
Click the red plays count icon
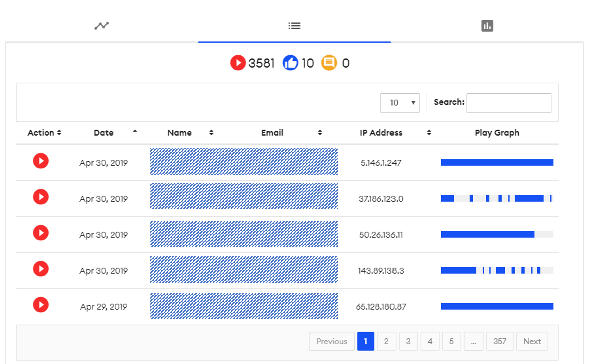[x=238, y=63]
